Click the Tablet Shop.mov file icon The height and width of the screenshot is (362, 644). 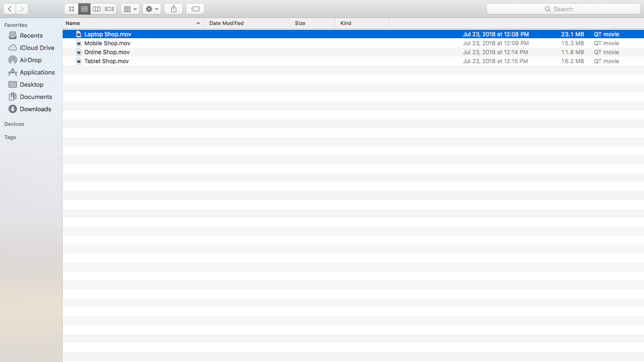coord(79,61)
